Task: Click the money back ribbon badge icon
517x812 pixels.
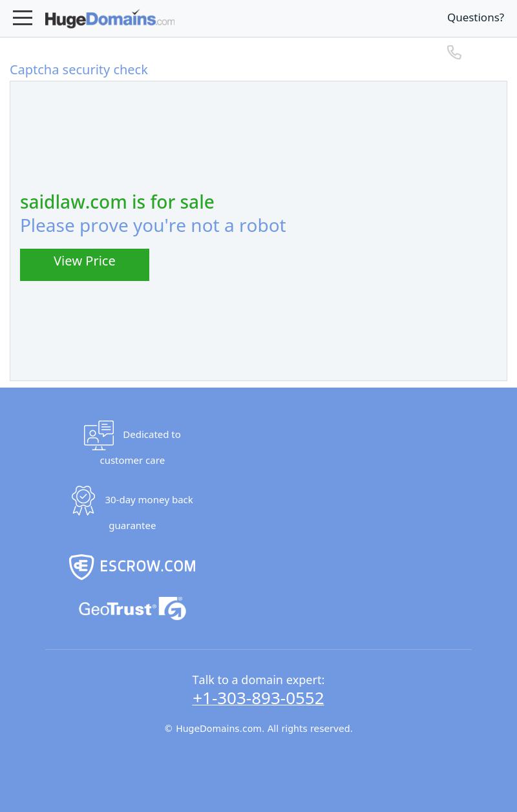Action: pos(83,501)
